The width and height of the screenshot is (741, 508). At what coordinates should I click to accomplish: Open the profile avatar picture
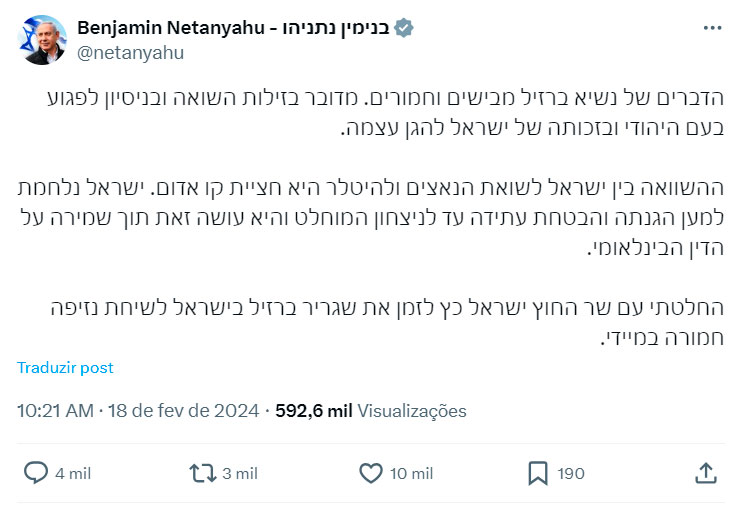[41, 40]
